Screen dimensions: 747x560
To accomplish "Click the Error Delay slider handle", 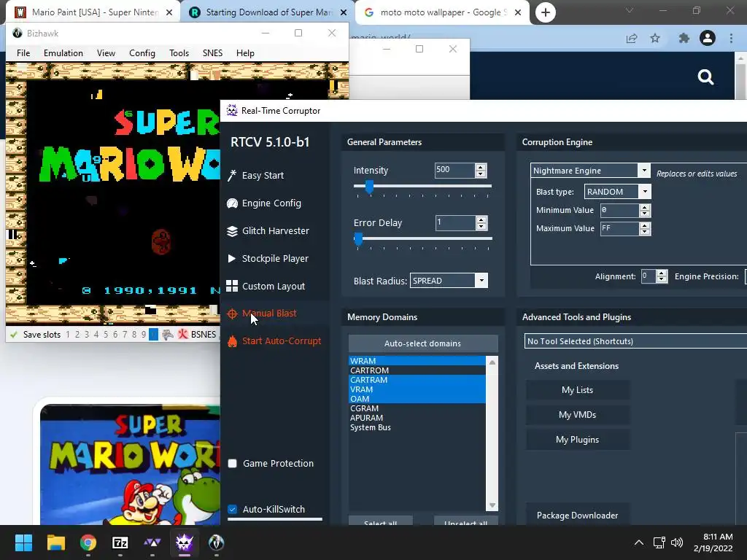I will pos(358,239).
